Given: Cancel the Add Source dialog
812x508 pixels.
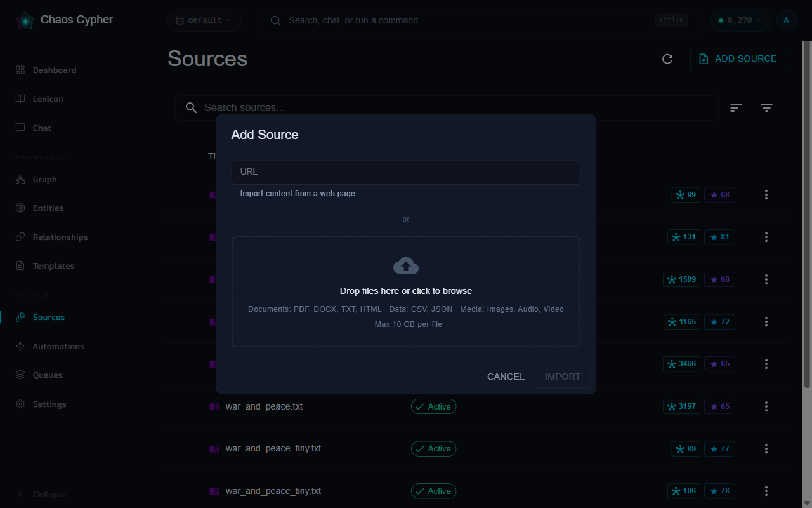Looking at the screenshot, I should 506,377.
